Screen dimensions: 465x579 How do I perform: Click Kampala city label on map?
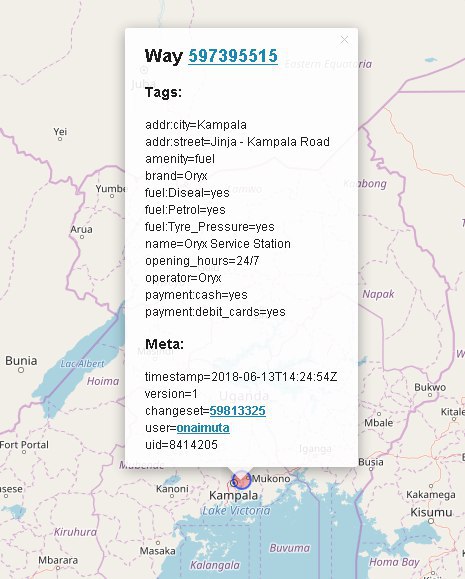point(233,495)
